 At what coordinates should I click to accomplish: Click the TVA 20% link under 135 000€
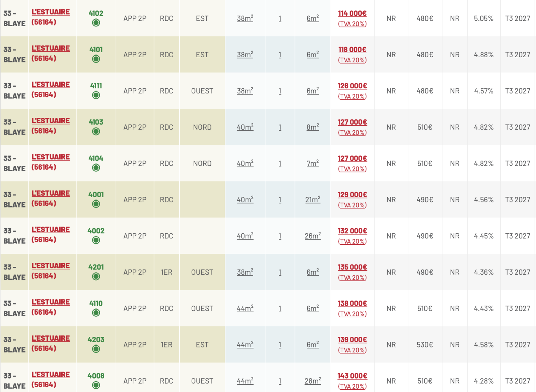[x=352, y=278]
